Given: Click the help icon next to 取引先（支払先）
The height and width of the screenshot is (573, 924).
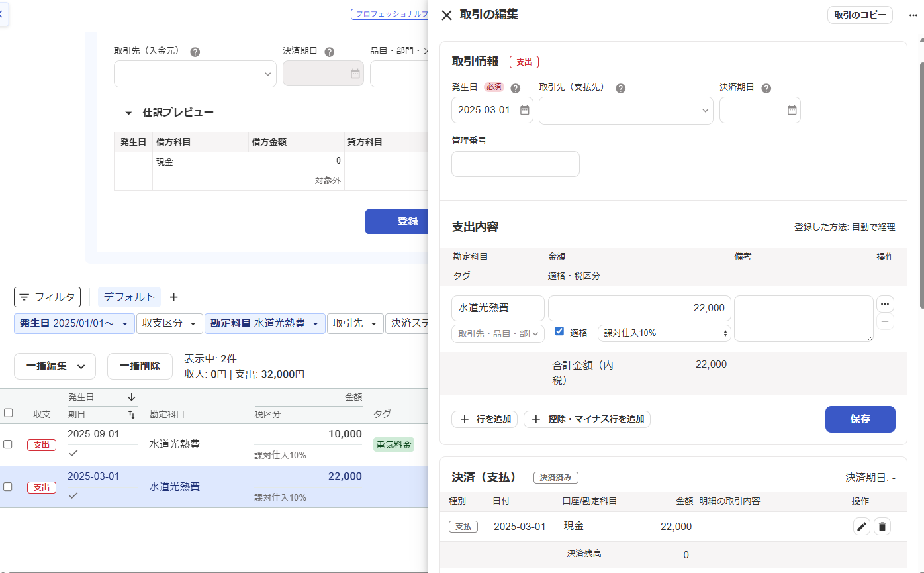Looking at the screenshot, I should pos(620,88).
